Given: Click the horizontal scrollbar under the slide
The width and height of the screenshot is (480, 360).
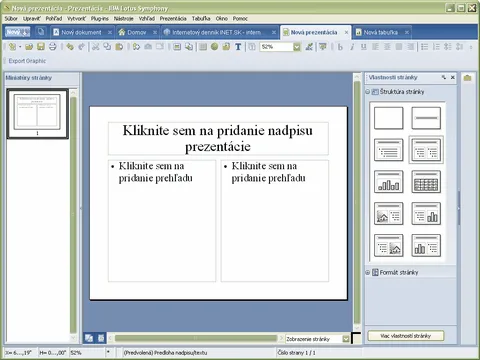Looking at the screenshot, I should tap(196, 338).
